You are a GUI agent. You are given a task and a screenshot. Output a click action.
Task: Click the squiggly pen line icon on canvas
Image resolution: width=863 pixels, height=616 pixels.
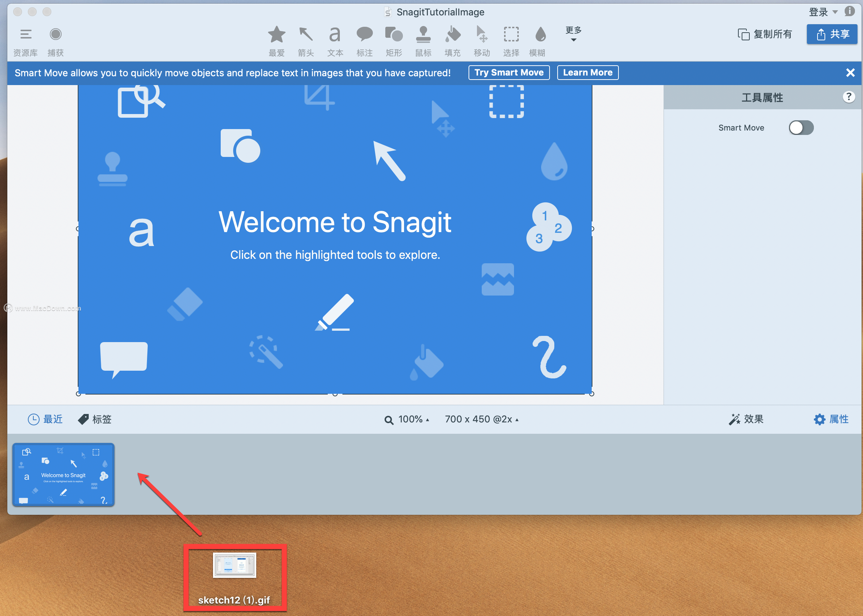(550, 357)
